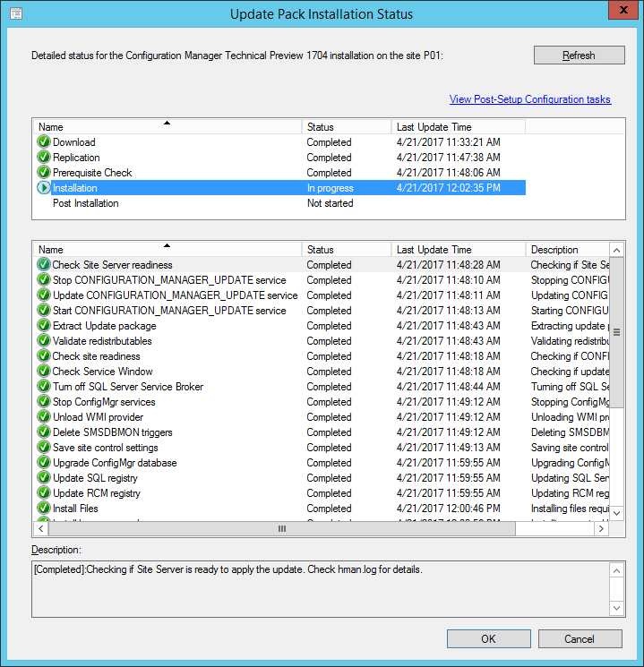
Task: Select the Unload WMI provider row
Action: coord(322,417)
